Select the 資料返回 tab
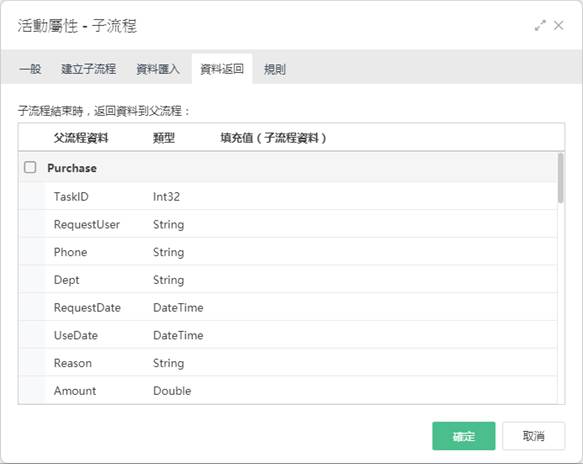 (x=222, y=69)
